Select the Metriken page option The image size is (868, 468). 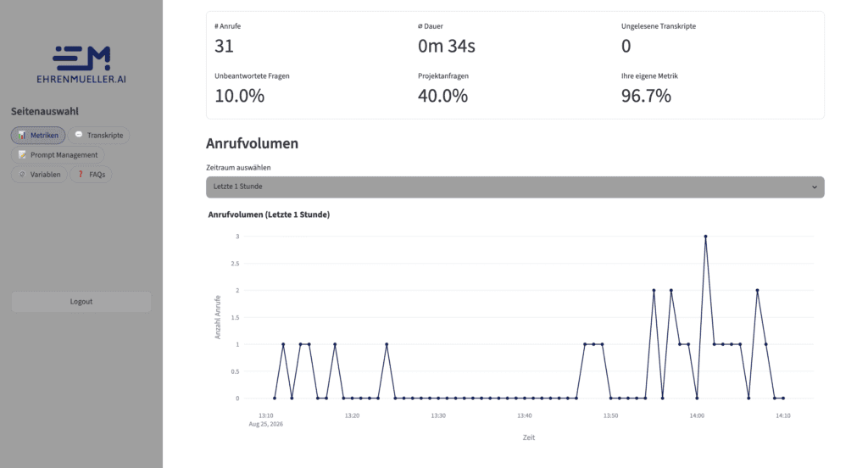38,135
